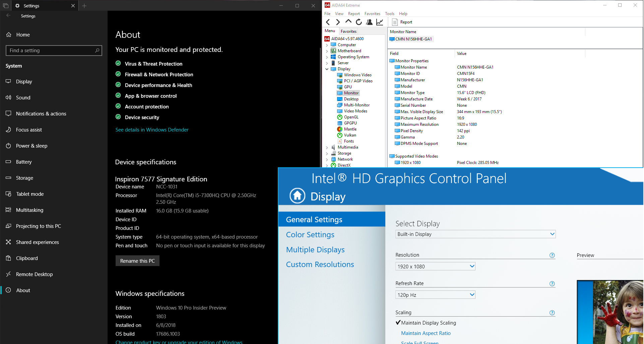
Task: Select Maintain Display Scaling option
Action: pyautogui.click(x=426, y=323)
